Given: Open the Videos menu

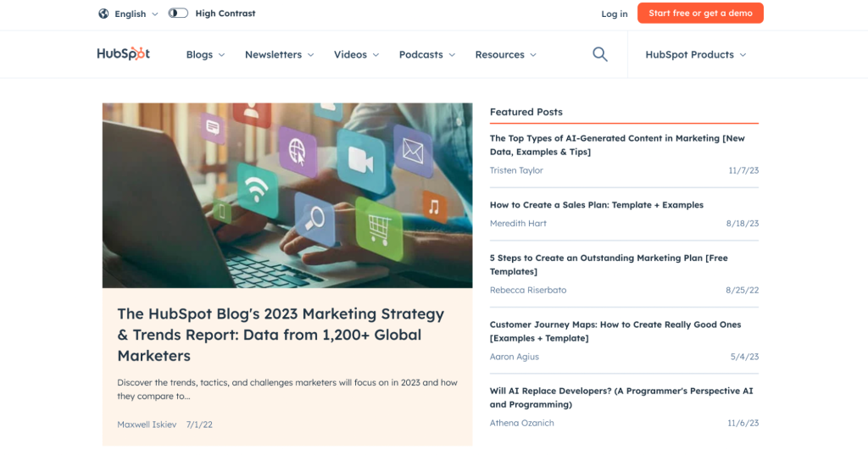Looking at the screenshot, I should 357,55.
